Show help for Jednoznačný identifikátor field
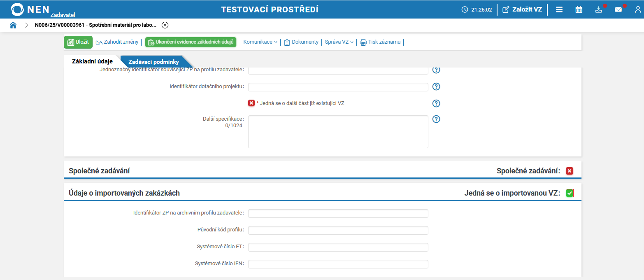Image resolution: width=644 pixels, height=280 pixels. click(437, 70)
